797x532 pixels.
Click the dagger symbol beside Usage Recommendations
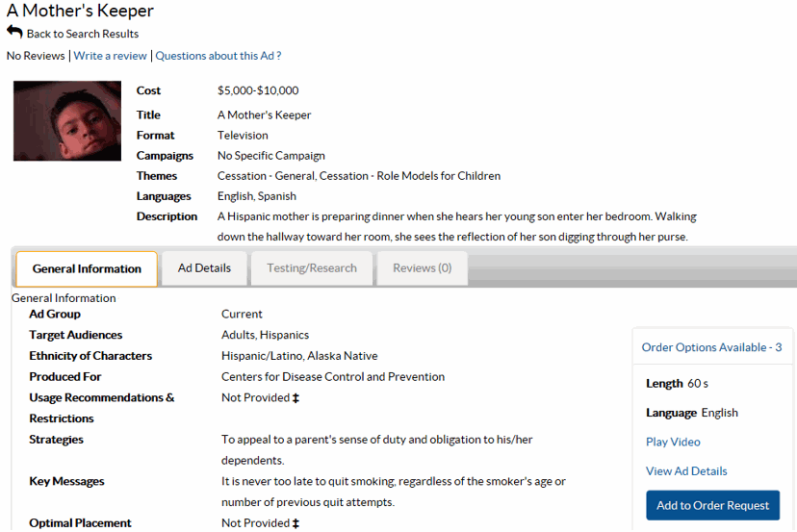click(x=296, y=398)
